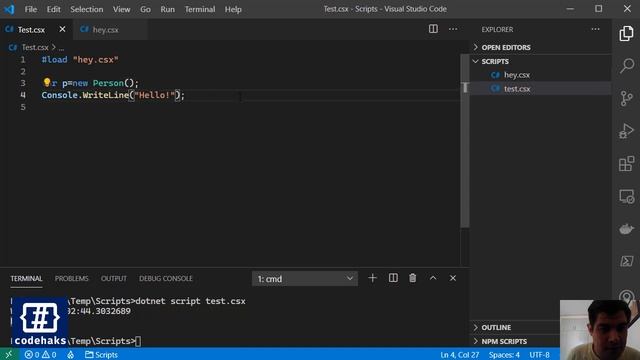Open the Help menu
Viewport: 640px width, 360px height.
(233, 9)
